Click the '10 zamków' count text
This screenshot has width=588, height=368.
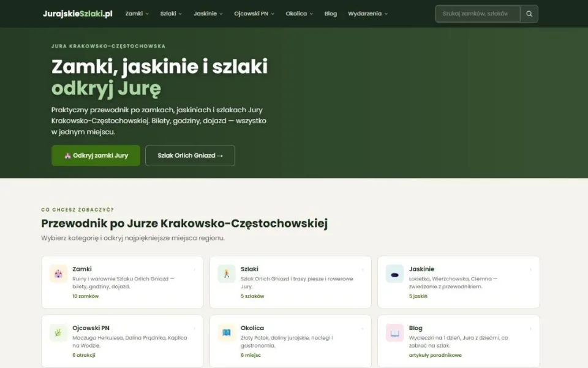[x=86, y=296]
